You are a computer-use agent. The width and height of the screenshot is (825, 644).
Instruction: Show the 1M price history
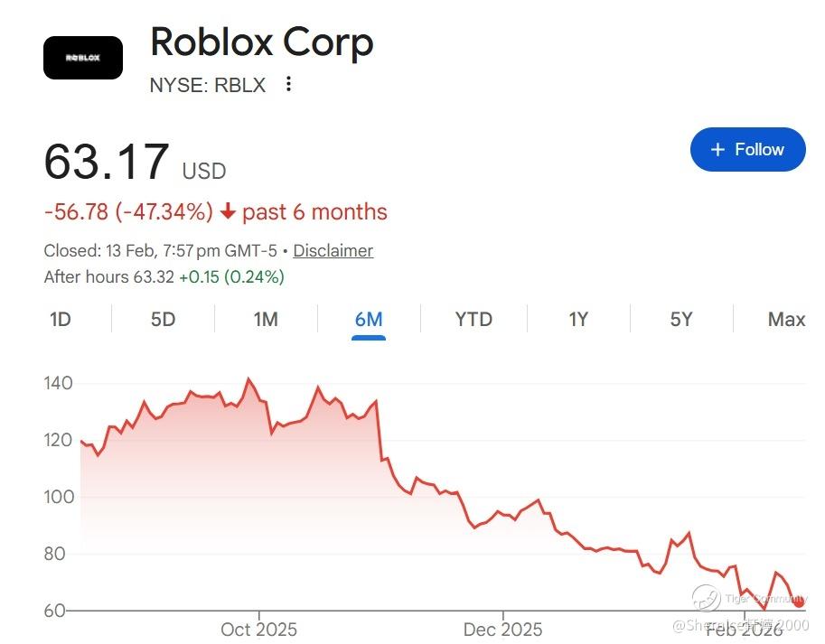point(266,319)
